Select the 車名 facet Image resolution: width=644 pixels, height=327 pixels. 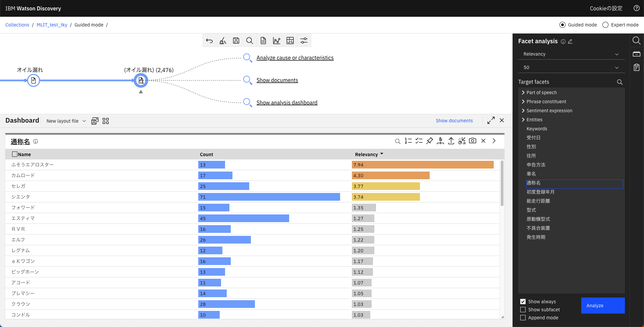click(531, 174)
